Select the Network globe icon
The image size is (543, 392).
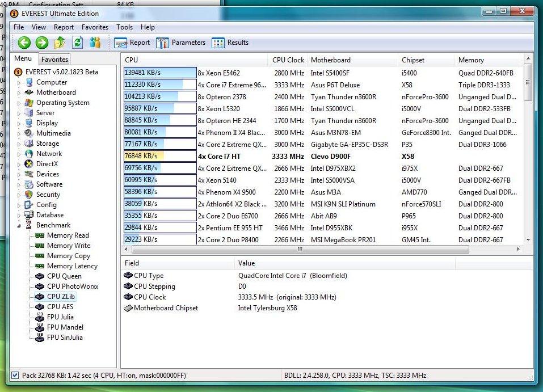click(x=29, y=154)
